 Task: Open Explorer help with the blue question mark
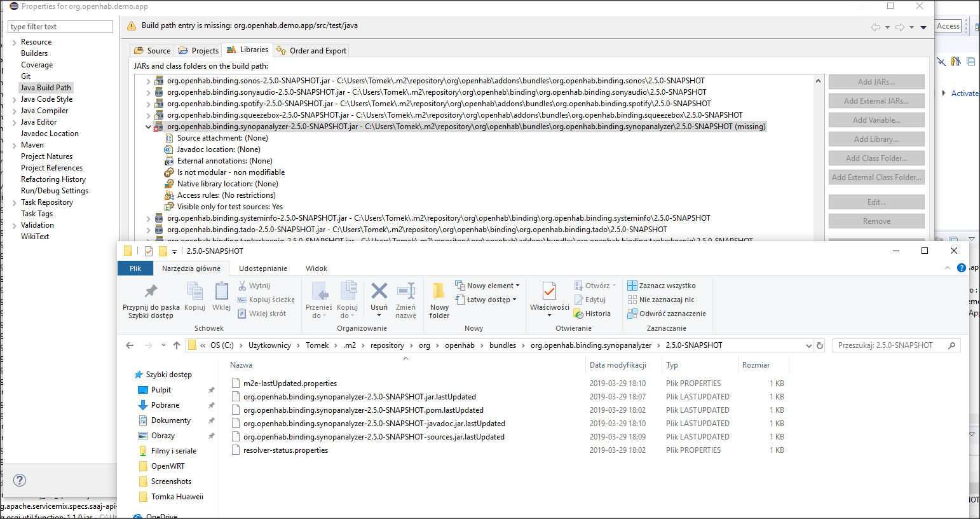click(x=962, y=268)
